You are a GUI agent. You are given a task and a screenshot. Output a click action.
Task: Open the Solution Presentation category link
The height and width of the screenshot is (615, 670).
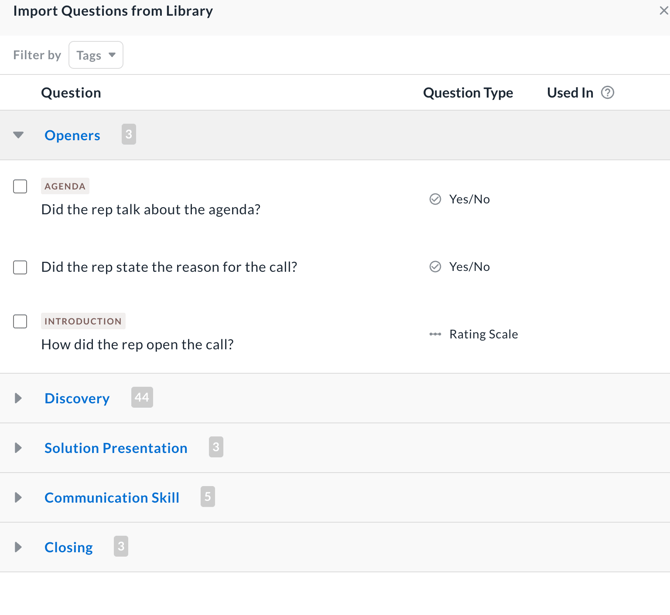tap(116, 448)
